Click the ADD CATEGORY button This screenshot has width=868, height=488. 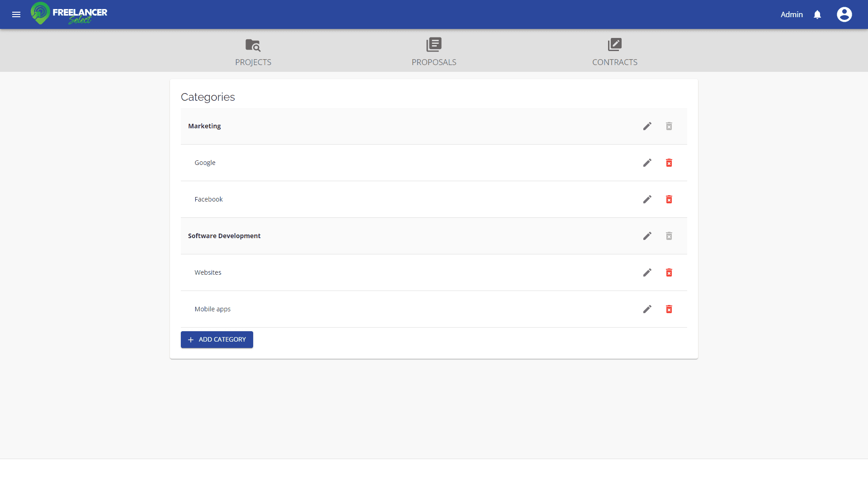click(217, 340)
